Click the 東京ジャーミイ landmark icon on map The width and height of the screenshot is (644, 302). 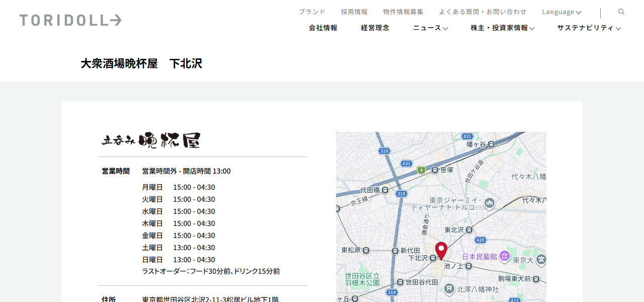[x=490, y=203]
